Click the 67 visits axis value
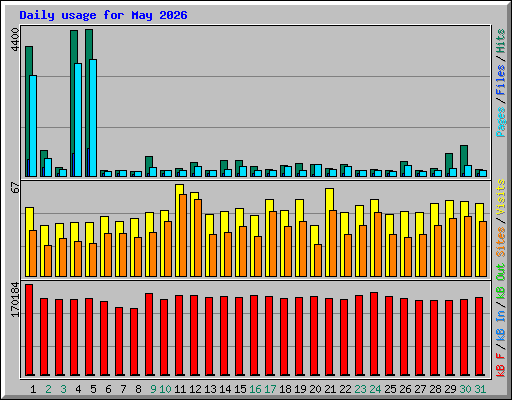512x400 pixels. click(15, 187)
